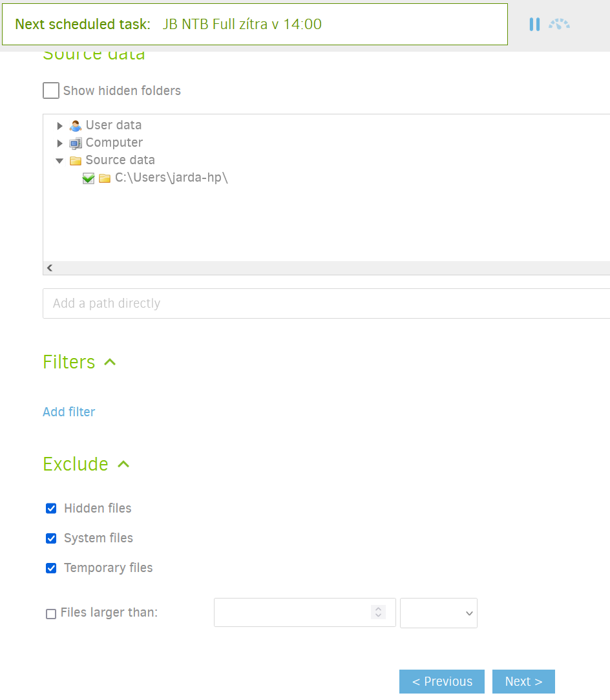Image resolution: width=610 pixels, height=700 pixels.
Task: Click the Source data folder icon
Action: coord(76,160)
